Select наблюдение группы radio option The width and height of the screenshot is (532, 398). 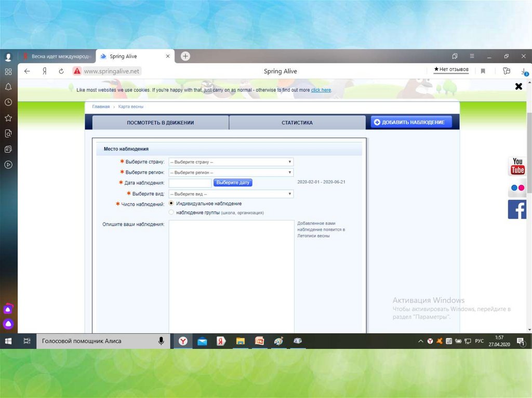click(171, 212)
